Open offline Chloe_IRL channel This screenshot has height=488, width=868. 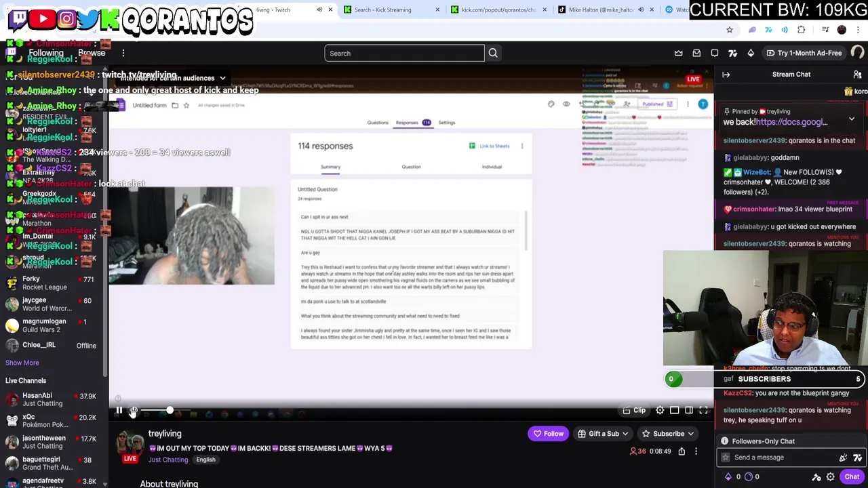[x=52, y=346]
